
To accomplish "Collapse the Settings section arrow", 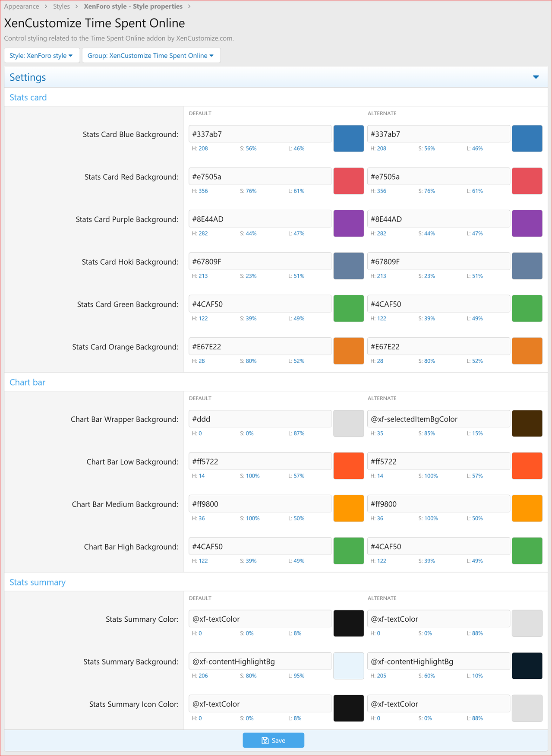I will [x=536, y=77].
